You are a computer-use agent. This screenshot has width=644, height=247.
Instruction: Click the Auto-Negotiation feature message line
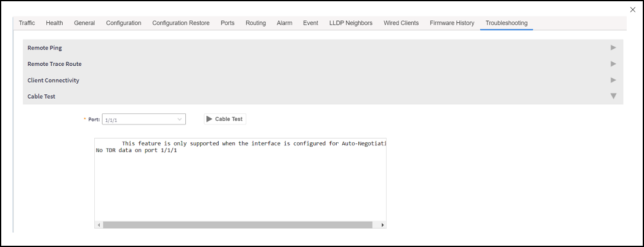click(255, 144)
